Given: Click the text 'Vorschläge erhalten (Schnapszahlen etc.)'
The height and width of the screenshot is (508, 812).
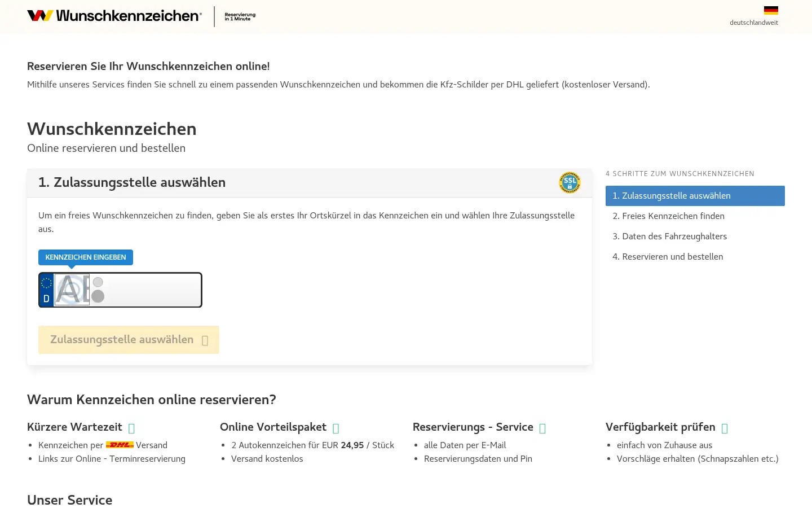Looking at the screenshot, I should point(698,459).
